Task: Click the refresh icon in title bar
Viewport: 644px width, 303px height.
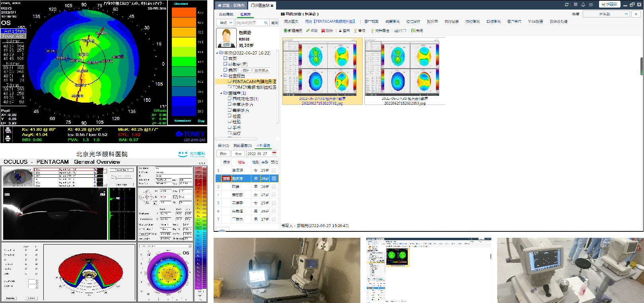Action: [566, 5]
